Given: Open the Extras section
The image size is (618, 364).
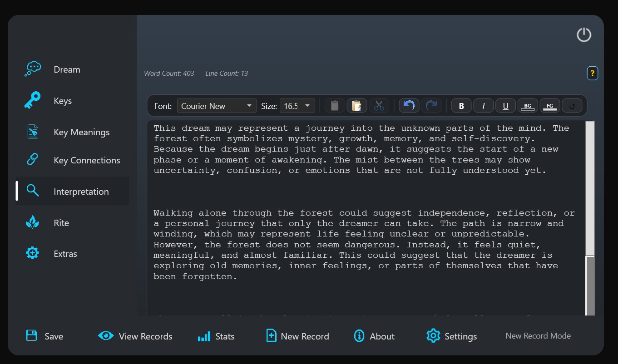Looking at the screenshot, I should (72, 254).
